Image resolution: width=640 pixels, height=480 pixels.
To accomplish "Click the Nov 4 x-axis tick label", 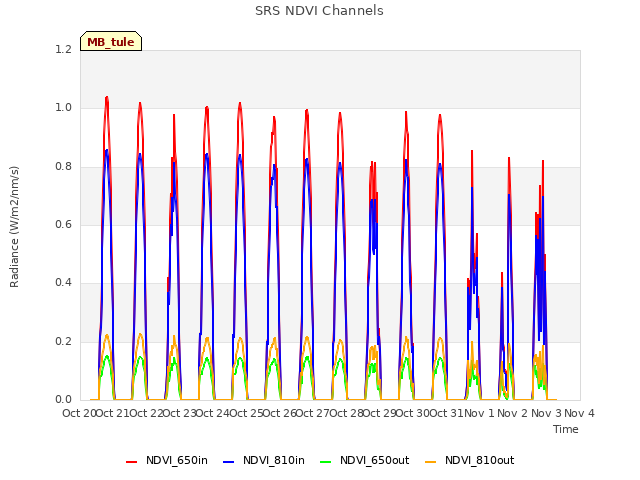I will tap(580, 413).
